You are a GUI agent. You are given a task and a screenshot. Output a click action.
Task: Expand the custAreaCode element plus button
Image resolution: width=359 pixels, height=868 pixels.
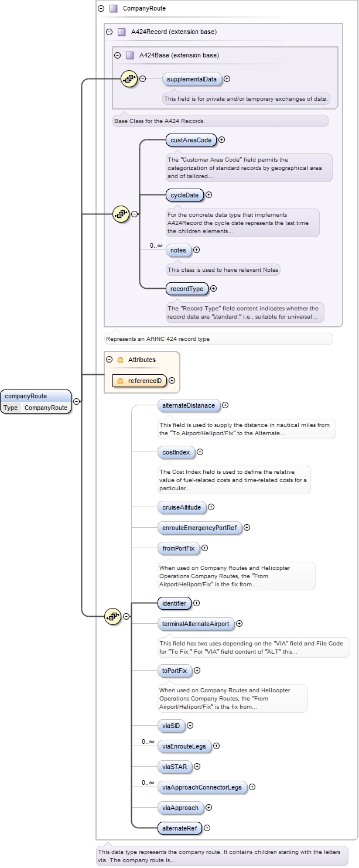(x=222, y=140)
